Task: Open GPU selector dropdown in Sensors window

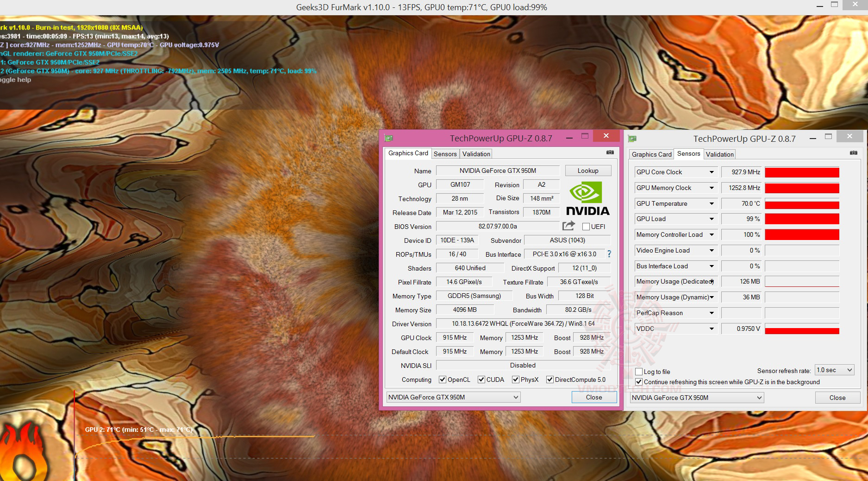Action: point(697,398)
